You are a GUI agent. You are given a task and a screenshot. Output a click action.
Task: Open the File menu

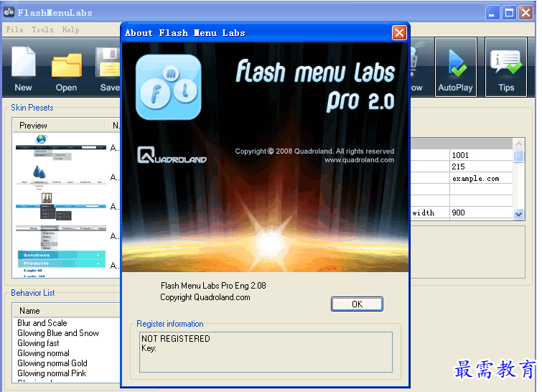14,29
